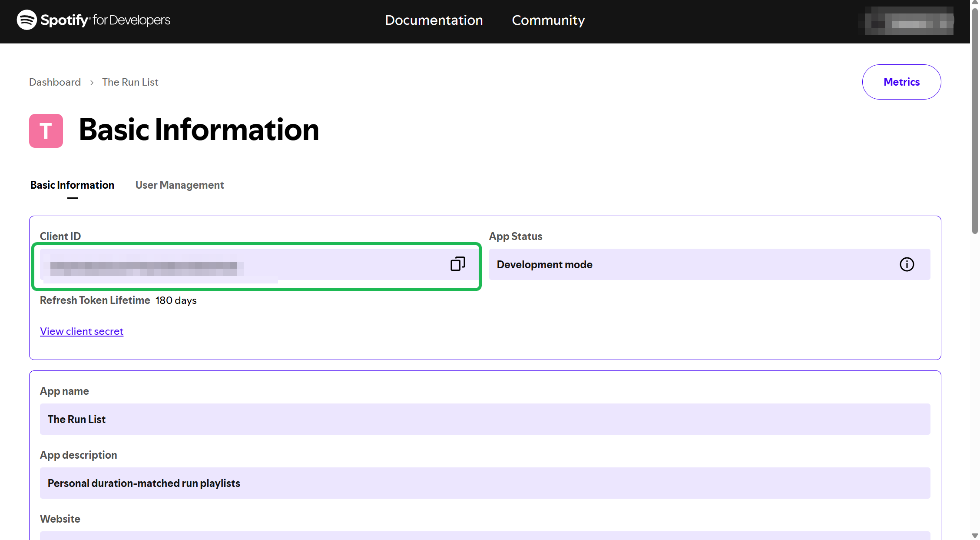Click the scrollbar down arrow
This screenshot has width=980, height=540.
(x=975, y=535)
